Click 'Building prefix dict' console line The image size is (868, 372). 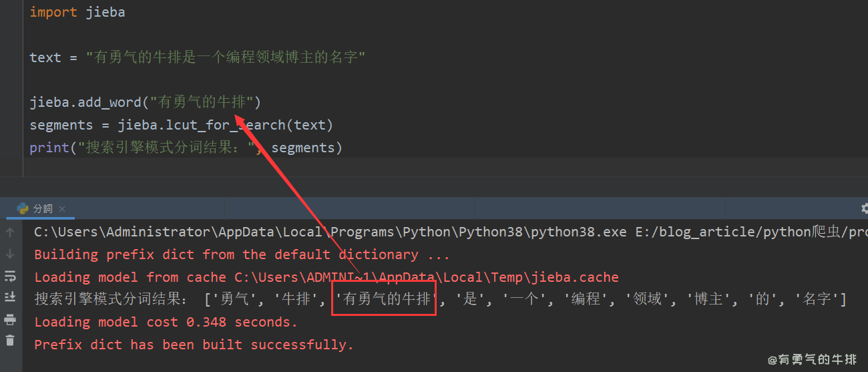pyautogui.click(x=242, y=254)
